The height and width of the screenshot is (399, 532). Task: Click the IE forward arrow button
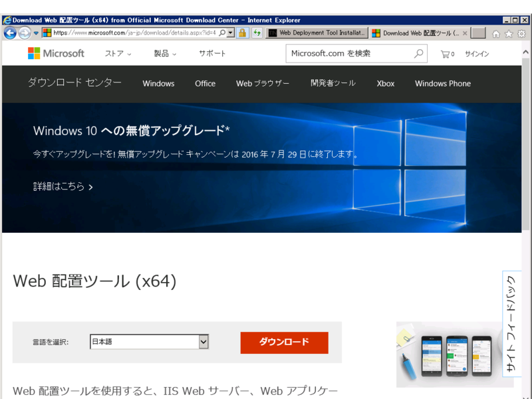[x=25, y=33]
